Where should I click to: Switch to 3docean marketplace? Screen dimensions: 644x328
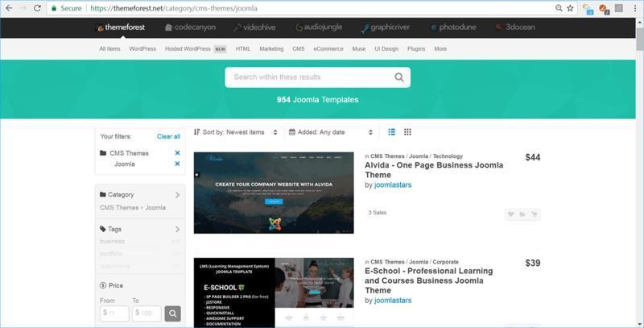[x=515, y=27]
